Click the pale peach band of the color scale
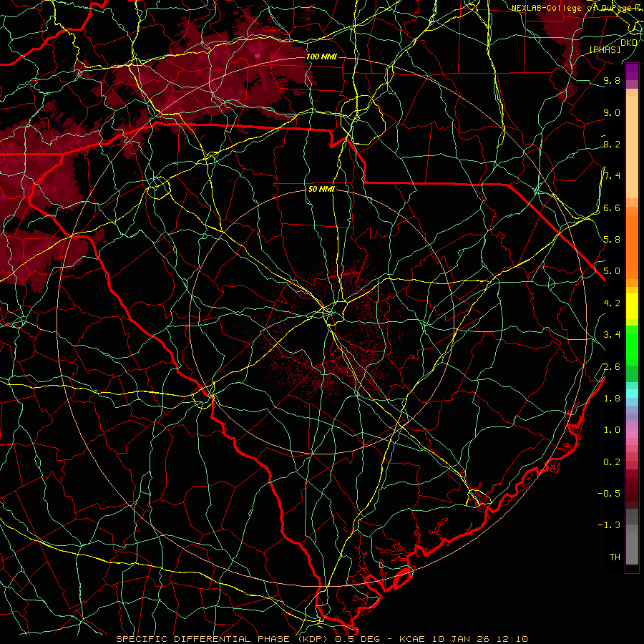 [632, 147]
